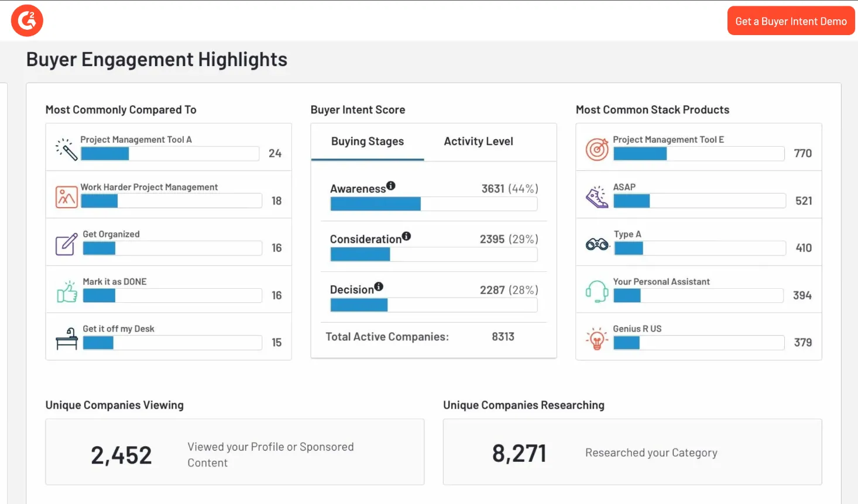
Task: Open the Work Harder Project Management link
Action: [x=149, y=187]
